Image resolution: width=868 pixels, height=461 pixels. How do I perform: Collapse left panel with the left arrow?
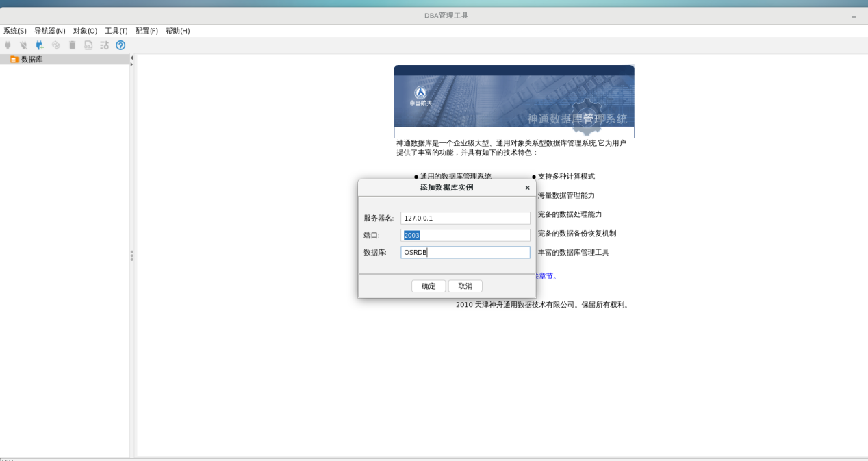[x=132, y=58]
